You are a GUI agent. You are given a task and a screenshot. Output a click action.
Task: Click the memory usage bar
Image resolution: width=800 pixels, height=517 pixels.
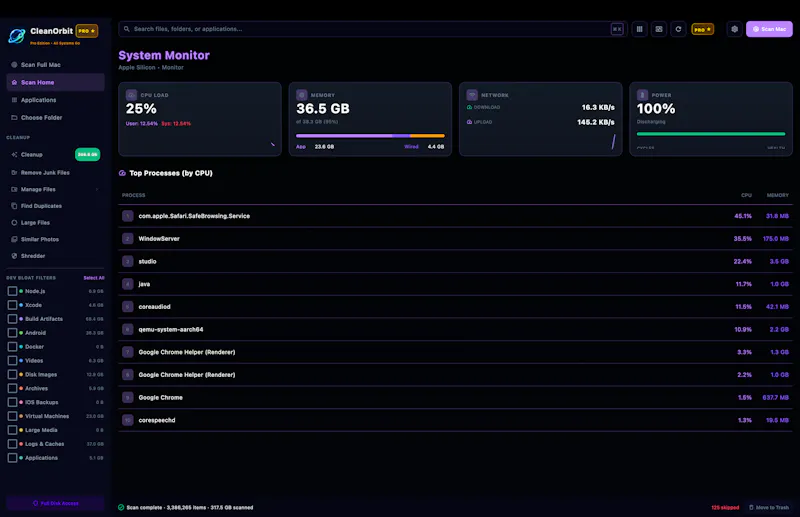pos(370,136)
